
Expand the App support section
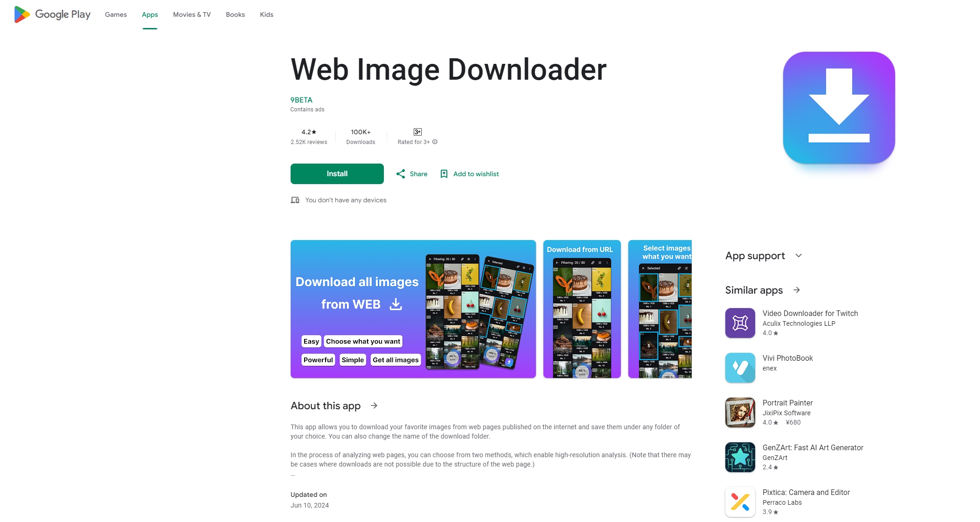click(798, 255)
